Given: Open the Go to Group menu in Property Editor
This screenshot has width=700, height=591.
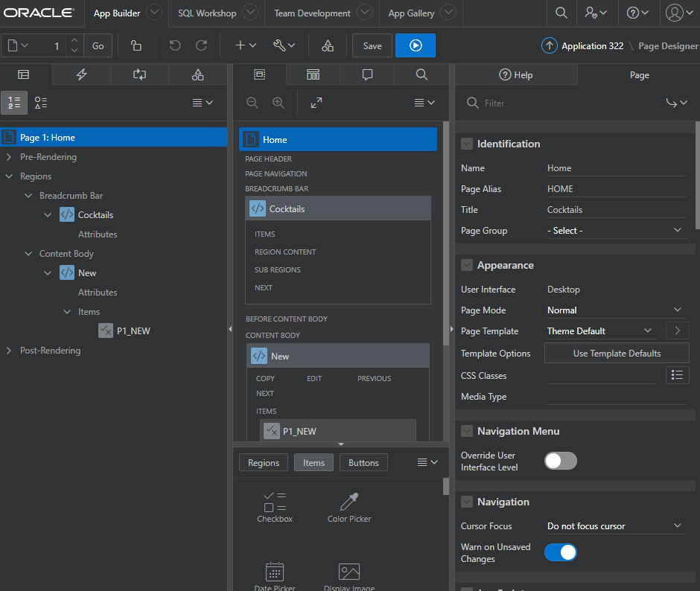Looking at the screenshot, I should click(x=677, y=103).
